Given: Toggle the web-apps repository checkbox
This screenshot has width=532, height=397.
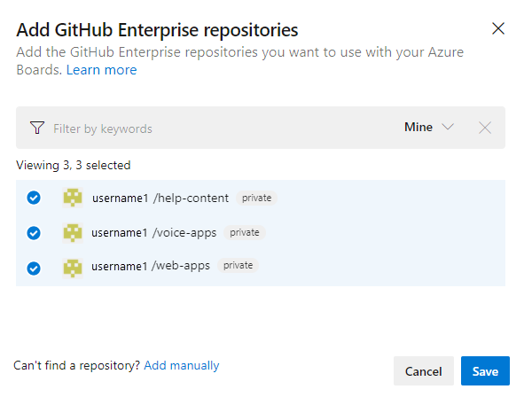Looking at the screenshot, I should point(34,266).
